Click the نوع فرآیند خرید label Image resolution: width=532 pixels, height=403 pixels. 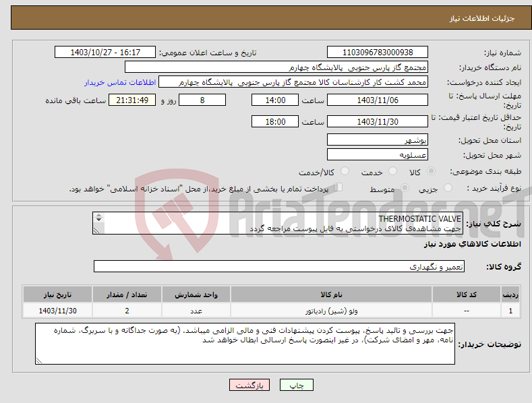click(x=494, y=188)
